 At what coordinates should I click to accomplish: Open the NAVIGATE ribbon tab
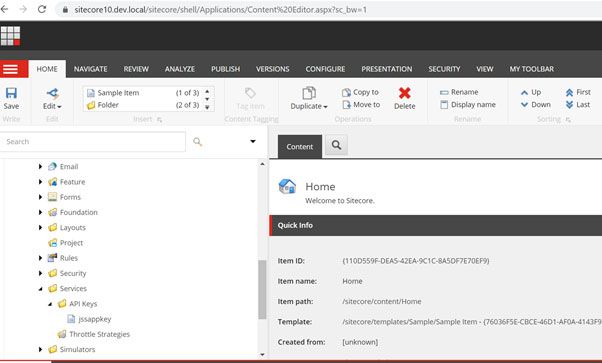tap(91, 69)
